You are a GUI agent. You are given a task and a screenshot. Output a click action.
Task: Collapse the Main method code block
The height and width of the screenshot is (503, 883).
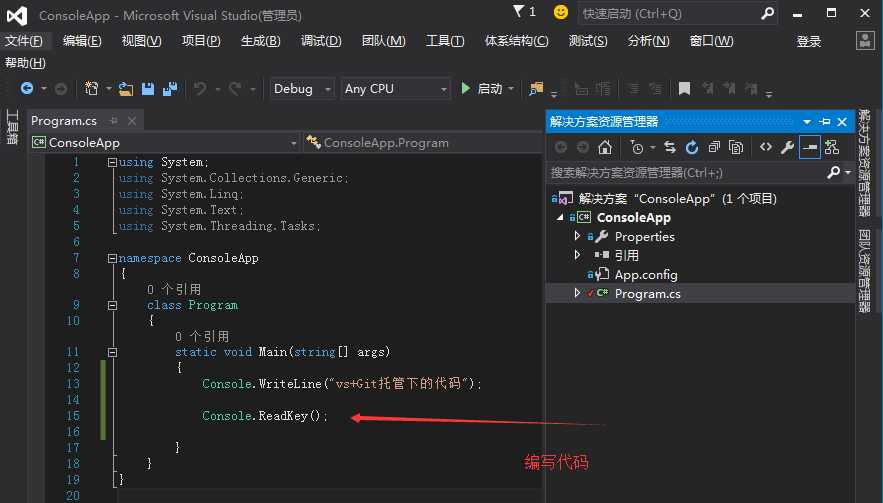pyautogui.click(x=112, y=353)
